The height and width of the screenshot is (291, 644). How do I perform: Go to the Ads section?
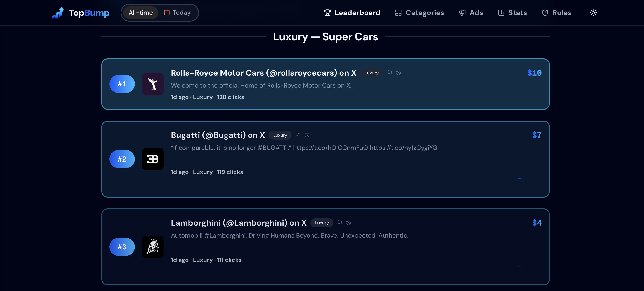tap(471, 13)
